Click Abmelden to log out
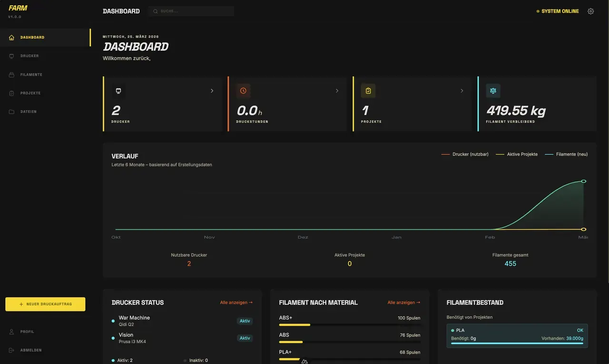609x364 pixels. click(x=45, y=350)
